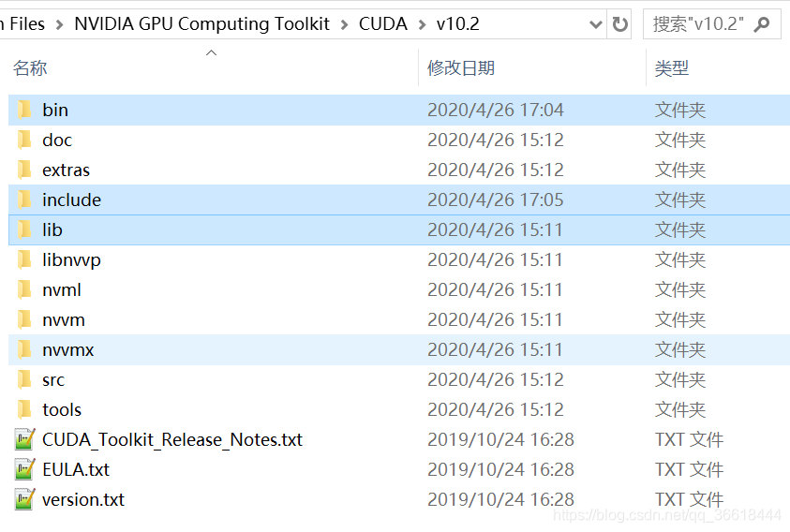
Task: Click the nvml folder icon
Action: [x=24, y=289]
